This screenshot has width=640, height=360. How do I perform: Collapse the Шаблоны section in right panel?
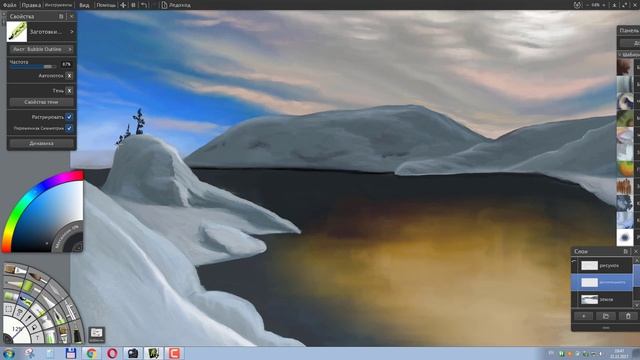pos(621,54)
